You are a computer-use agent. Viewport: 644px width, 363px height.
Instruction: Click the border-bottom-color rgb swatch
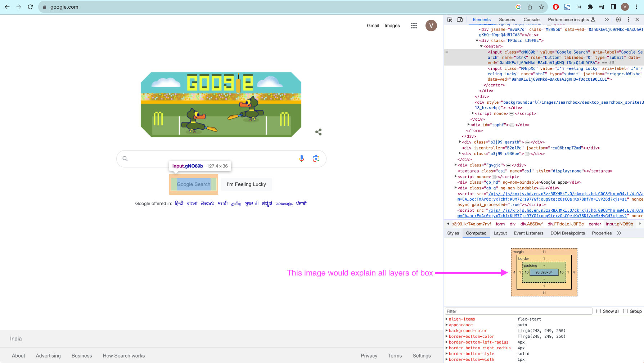click(x=520, y=336)
